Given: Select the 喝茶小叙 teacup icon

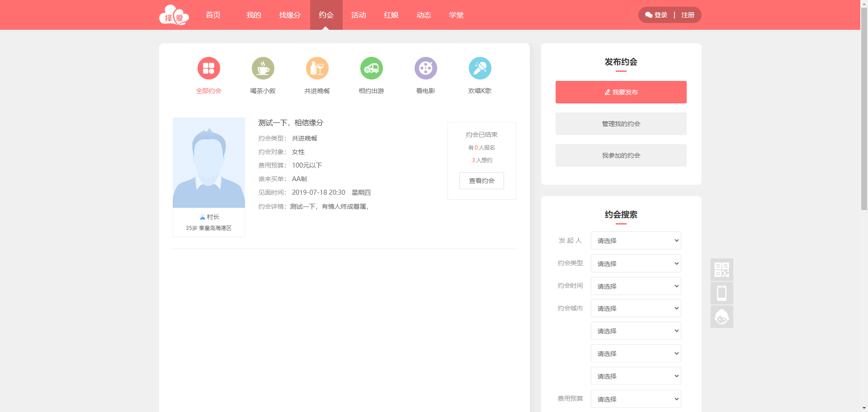Looking at the screenshot, I should (x=263, y=68).
